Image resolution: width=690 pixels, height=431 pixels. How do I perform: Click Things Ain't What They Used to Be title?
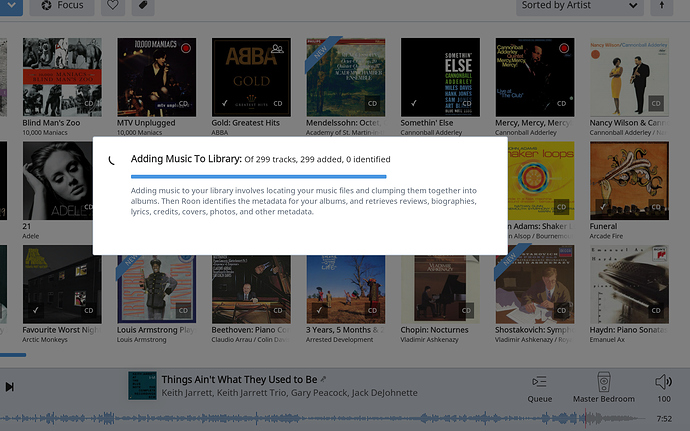tap(239, 379)
